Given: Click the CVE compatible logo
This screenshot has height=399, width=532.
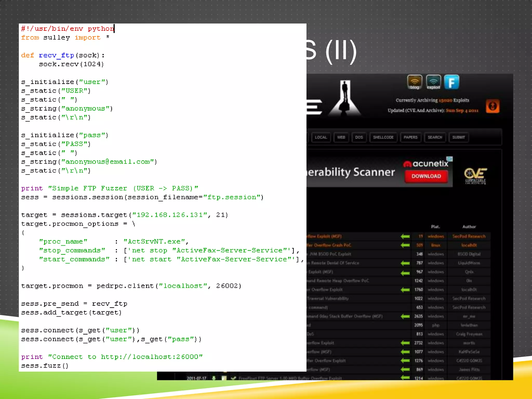Looking at the screenshot, I should [x=475, y=176].
